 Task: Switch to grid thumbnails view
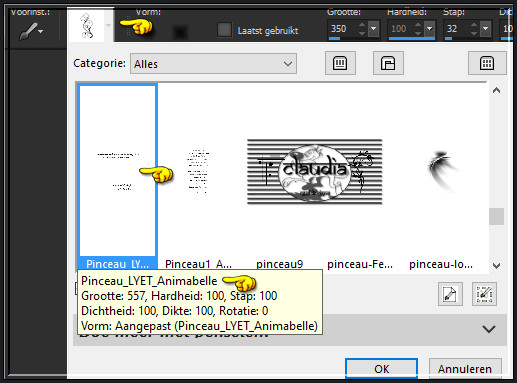[x=487, y=63]
